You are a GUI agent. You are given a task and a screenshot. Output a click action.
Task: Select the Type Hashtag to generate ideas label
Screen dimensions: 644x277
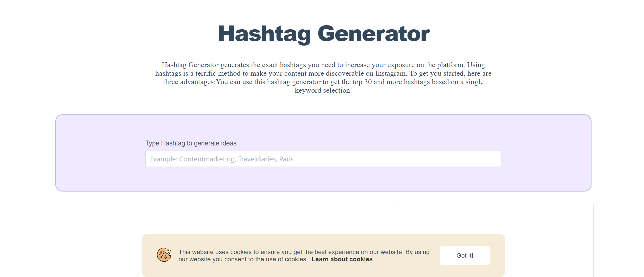191,143
